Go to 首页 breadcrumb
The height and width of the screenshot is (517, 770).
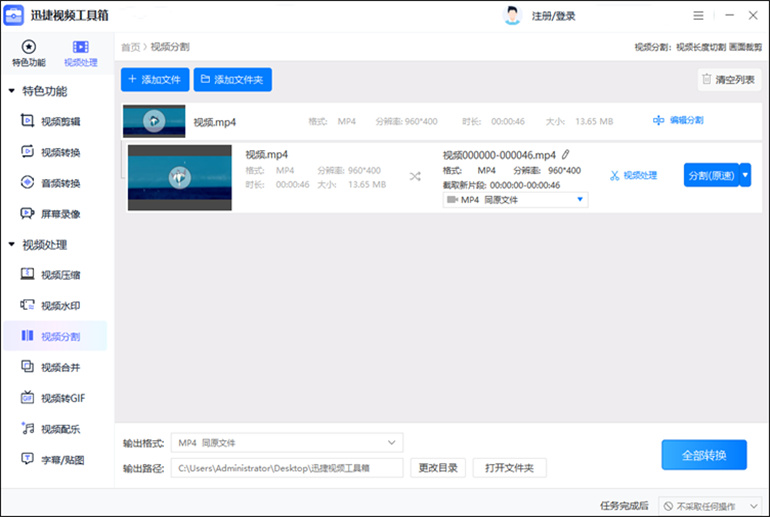tap(130, 47)
